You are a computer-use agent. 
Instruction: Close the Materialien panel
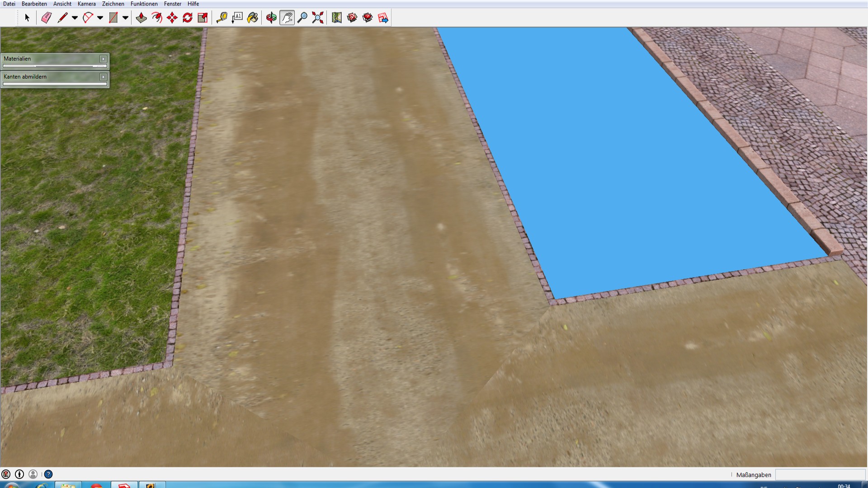(103, 59)
